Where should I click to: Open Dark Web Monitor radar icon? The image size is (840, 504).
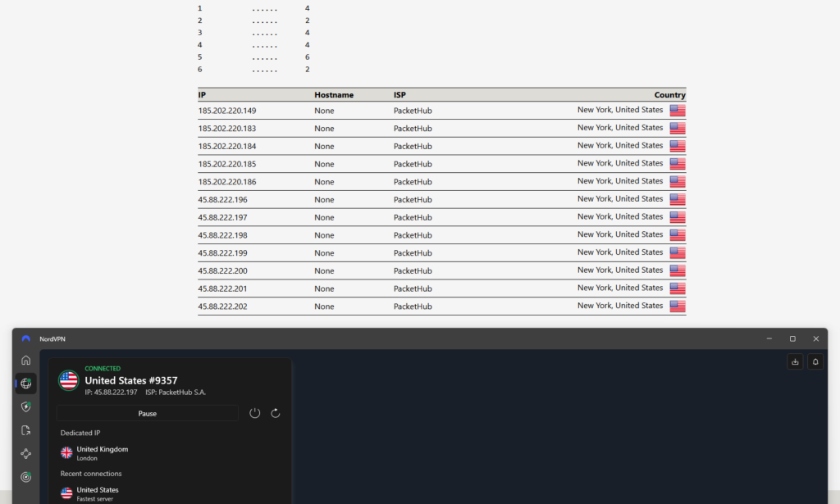coord(25,477)
